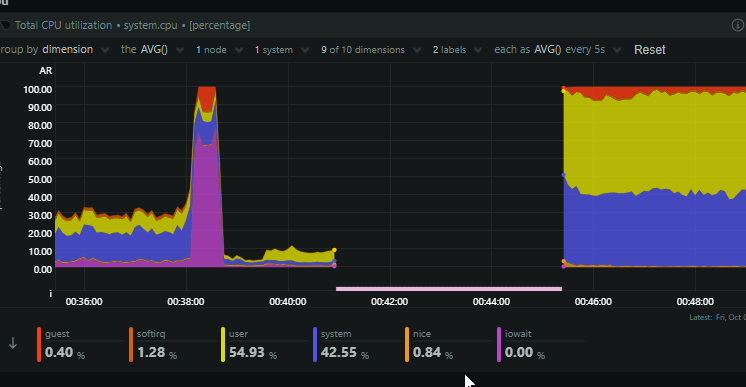Click the 50.00 y-axis label
746x387 pixels.
pyautogui.click(x=39, y=179)
